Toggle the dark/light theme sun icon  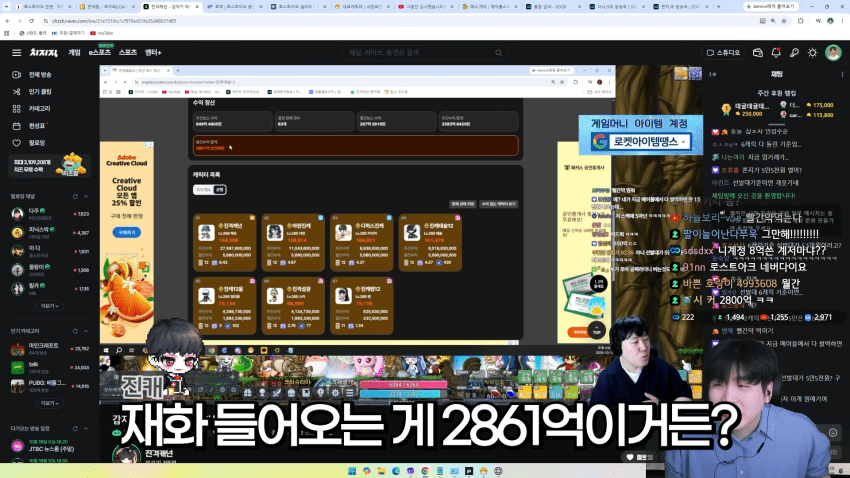812,53
